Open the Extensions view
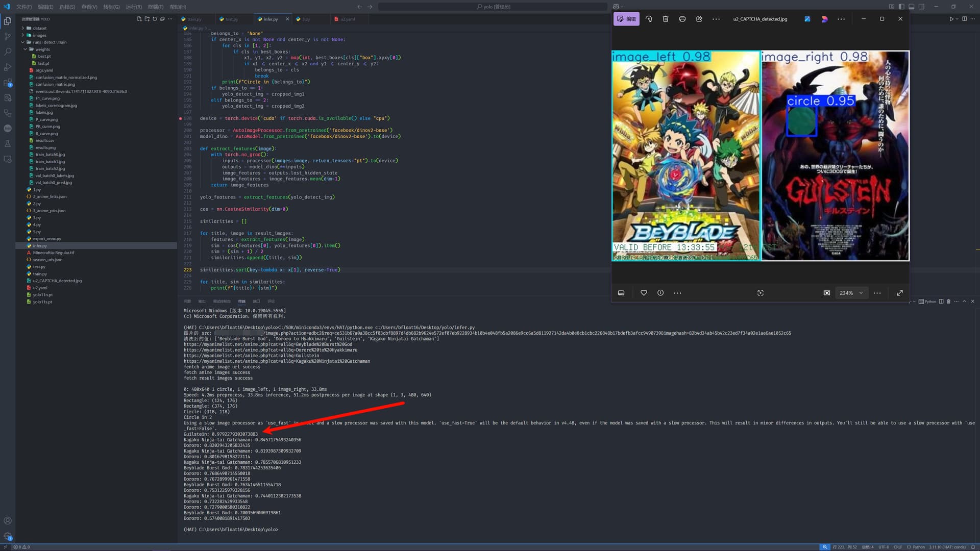 coord(8,83)
